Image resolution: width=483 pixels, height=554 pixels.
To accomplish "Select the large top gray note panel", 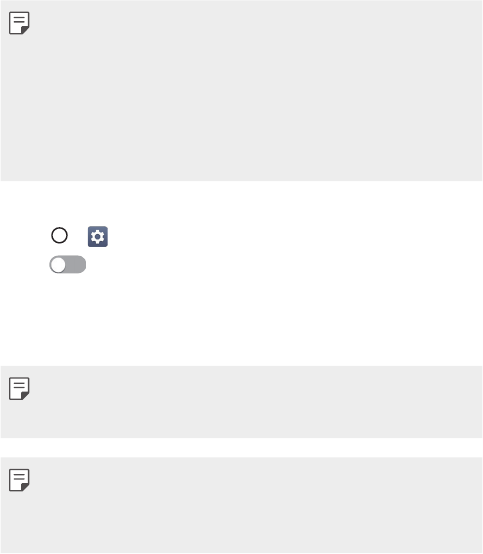I will (241, 90).
